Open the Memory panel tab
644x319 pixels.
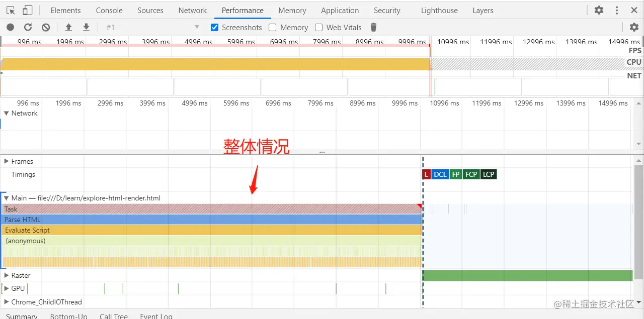point(292,10)
